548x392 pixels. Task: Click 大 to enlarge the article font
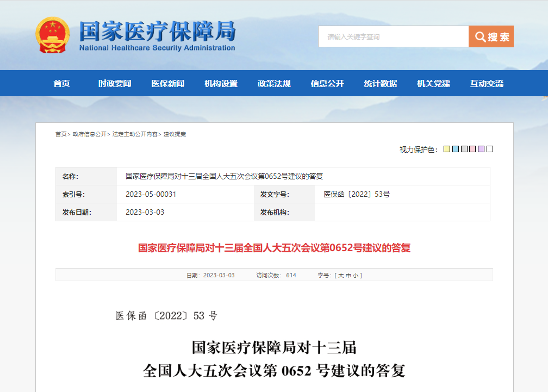[x=340, y=275]
